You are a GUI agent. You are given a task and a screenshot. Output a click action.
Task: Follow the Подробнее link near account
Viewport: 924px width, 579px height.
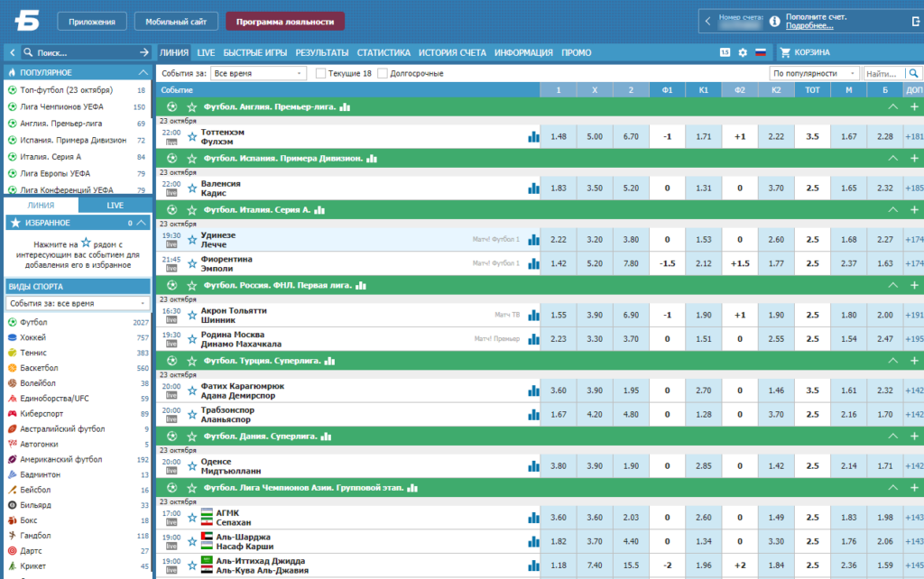click(x=809, y=26)
